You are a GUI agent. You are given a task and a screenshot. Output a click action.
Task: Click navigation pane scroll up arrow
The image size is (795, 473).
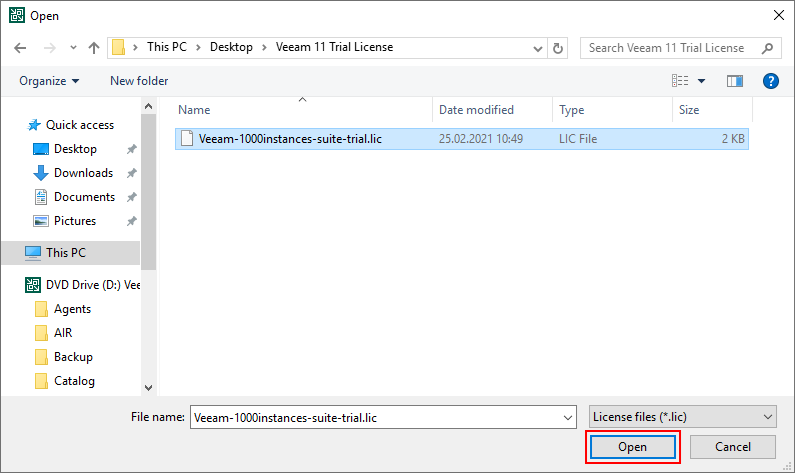[x=149, y=106]
